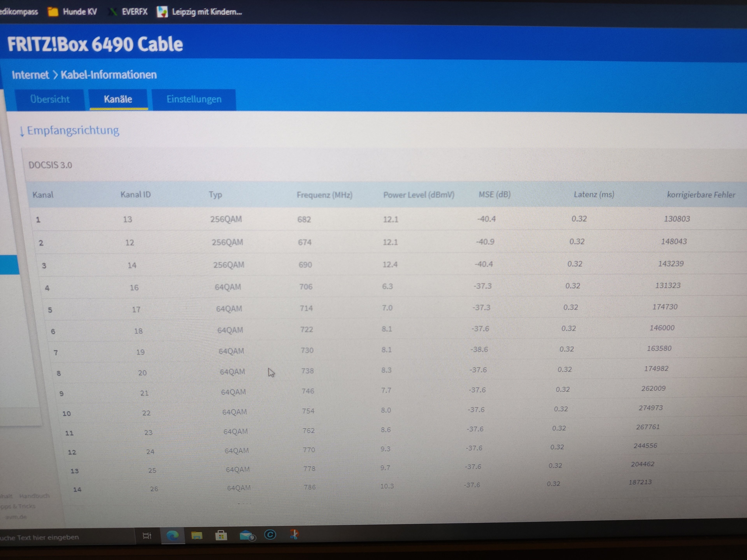
Task: Open File Explorer from the taskbar
Action: [x=196, y=536]
